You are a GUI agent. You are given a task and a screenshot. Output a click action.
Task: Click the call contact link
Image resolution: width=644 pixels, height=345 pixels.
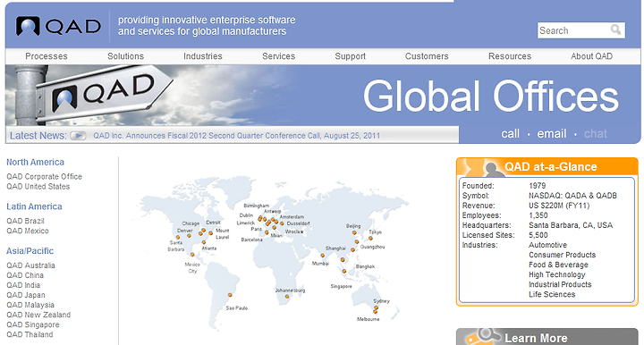point(510,134)
